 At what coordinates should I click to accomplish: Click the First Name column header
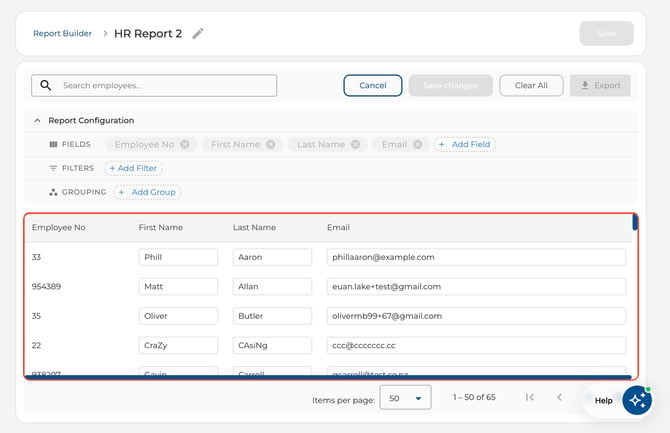[161, 228]
